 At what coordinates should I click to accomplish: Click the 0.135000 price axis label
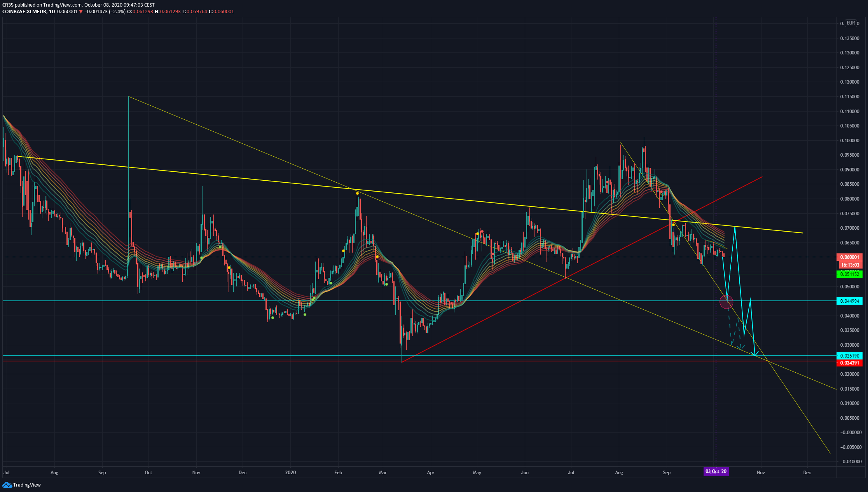click(x=849, y=38)
